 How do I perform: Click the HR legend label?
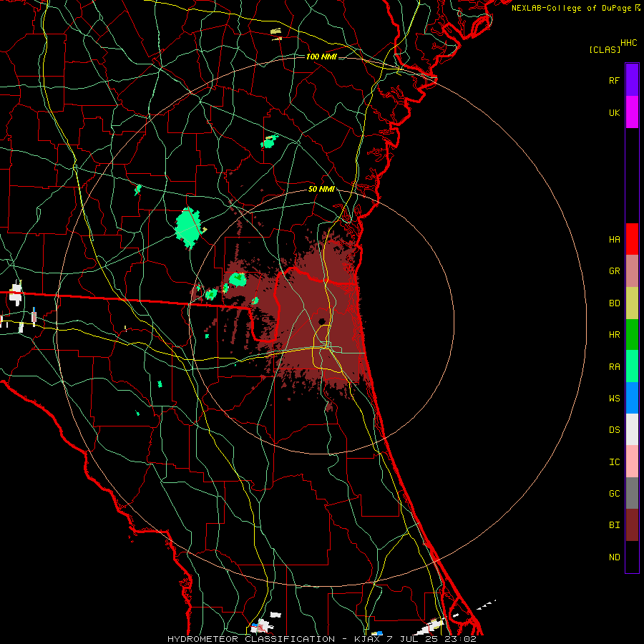pos(614,335)
